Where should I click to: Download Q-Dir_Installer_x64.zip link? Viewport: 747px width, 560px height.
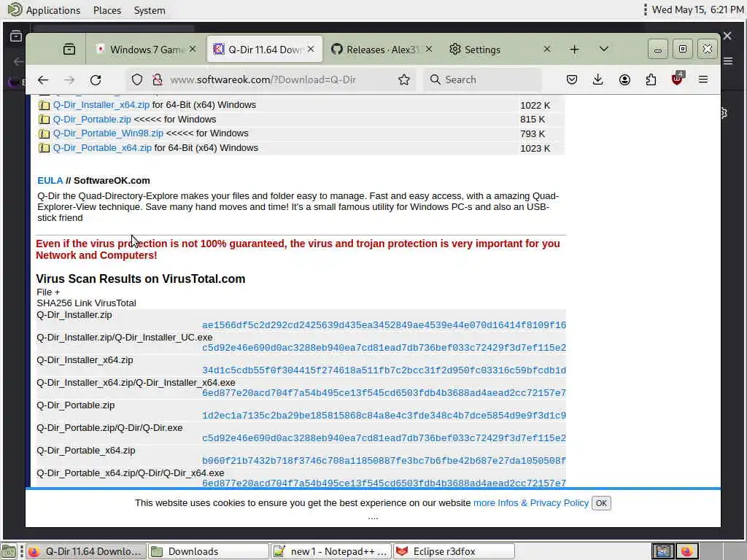[101, 105]
